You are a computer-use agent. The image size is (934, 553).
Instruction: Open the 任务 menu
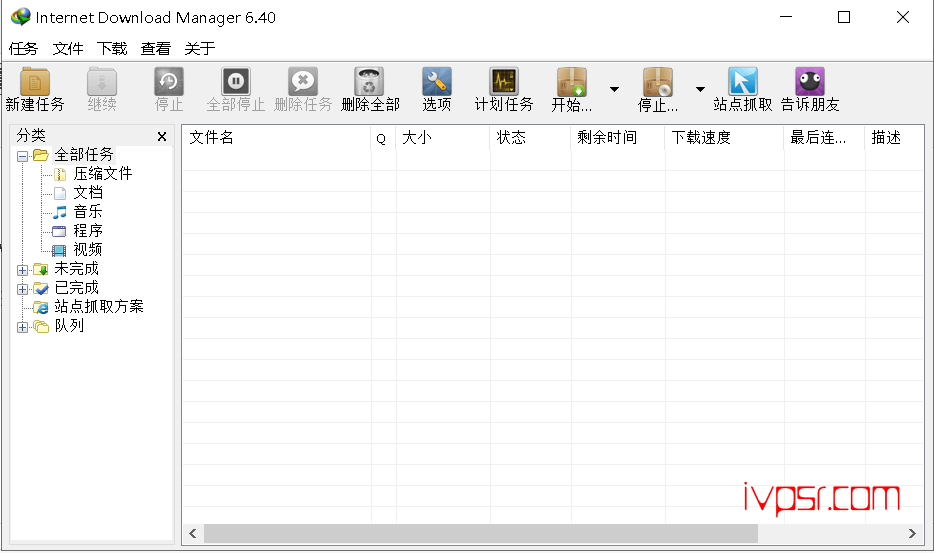[23, 48]
